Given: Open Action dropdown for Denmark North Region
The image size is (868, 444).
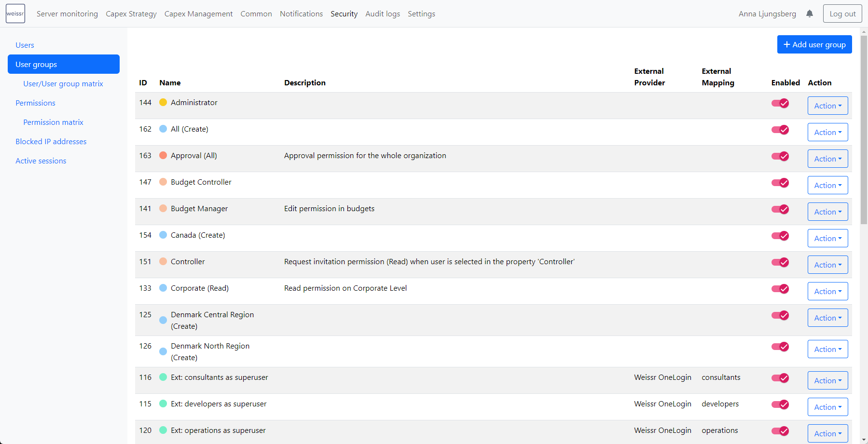Looking at the screenshot, I should 827,349.
